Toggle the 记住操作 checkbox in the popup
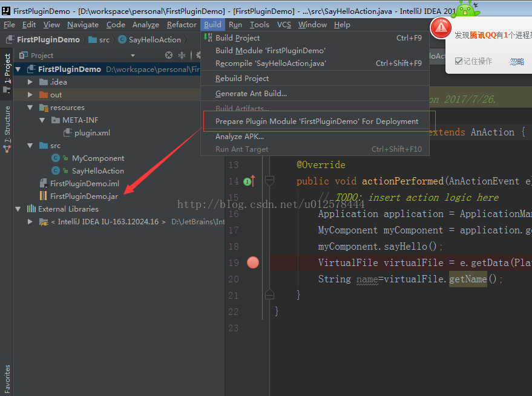The height and width of the screenshot is (396, 532). [459, 61]
